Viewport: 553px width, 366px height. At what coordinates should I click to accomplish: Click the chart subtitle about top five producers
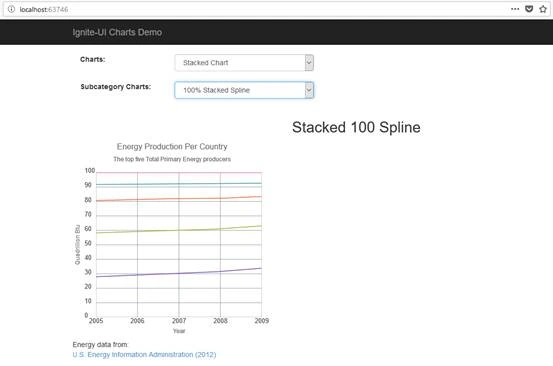click(x=172, y=159)
